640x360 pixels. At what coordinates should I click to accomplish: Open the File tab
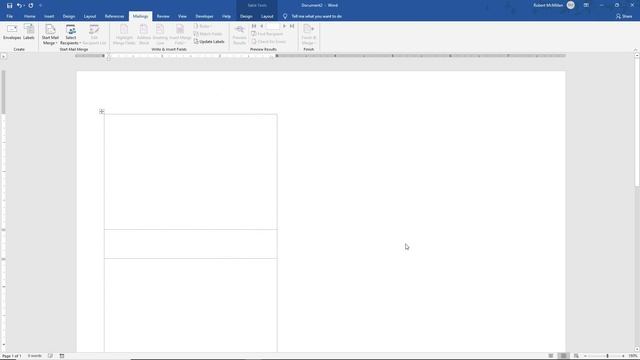[9, 16]
